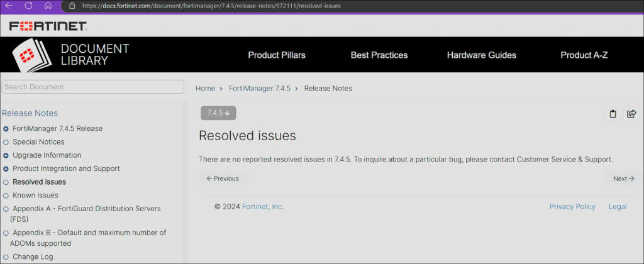The height and width of the screenshot is (264, 644).
Task: Open Privacy Policy link
Action: (572, 207)
